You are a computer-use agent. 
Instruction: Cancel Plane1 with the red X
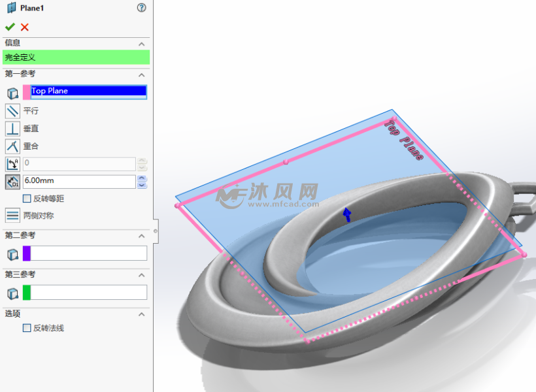[x=25, y=27]
